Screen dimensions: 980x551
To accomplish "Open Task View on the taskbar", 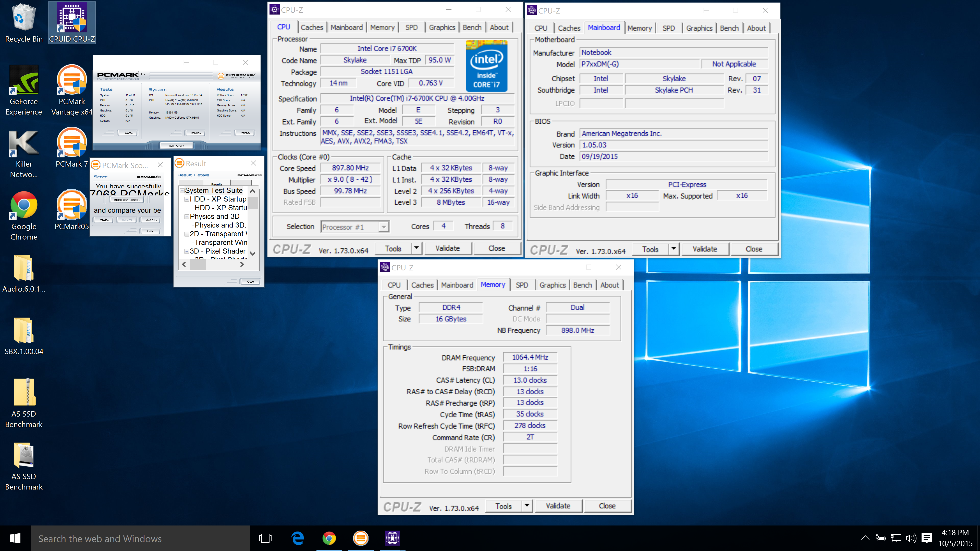I will tap(265, 539).
